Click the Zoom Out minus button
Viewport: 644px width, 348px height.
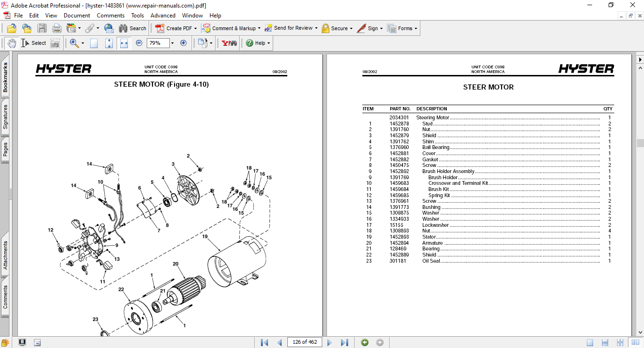coord(139,43)
